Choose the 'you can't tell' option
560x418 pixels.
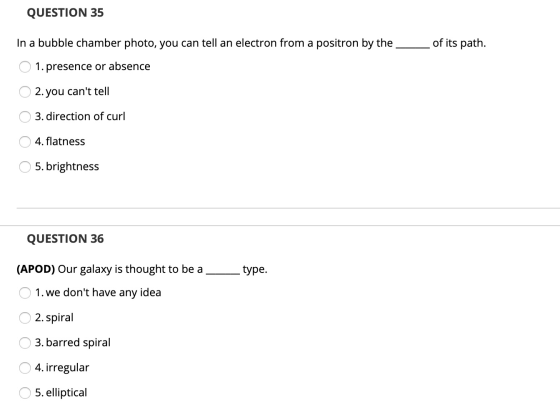25,92
